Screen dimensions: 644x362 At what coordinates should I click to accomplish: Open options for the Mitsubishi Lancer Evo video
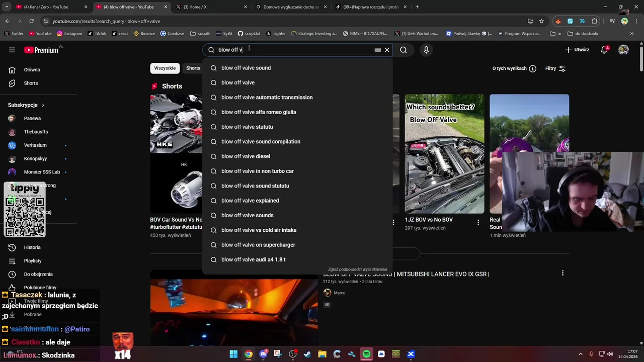click(x=562, y=273)
